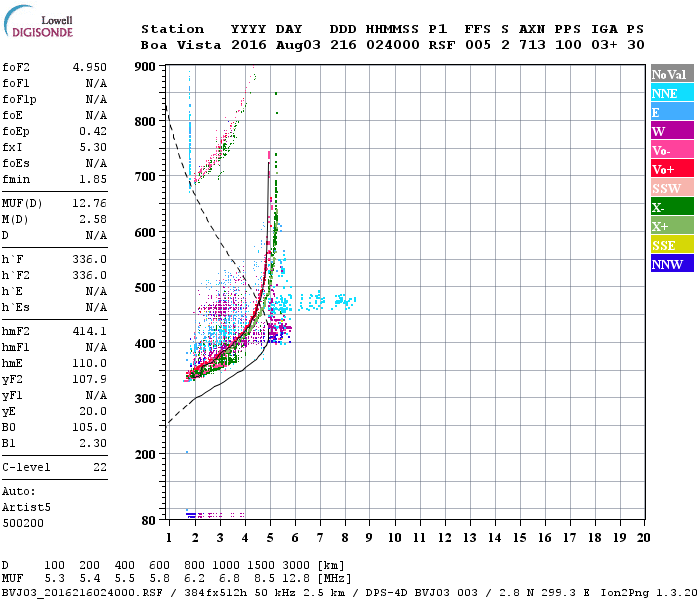Viewport: 700px width, 600px height.
Task: Select the SSW legend swatch
Action: 672,188
